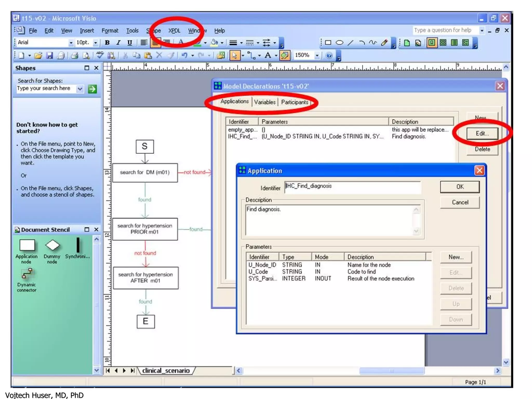Viewport: 532px width, 399px height.
Task: Switch to the Variables tab
Action: coord(265,102)
